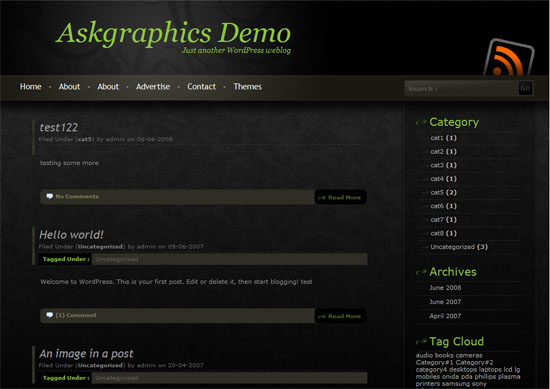Open cat5 link in test122 byline

pos(85,139)
